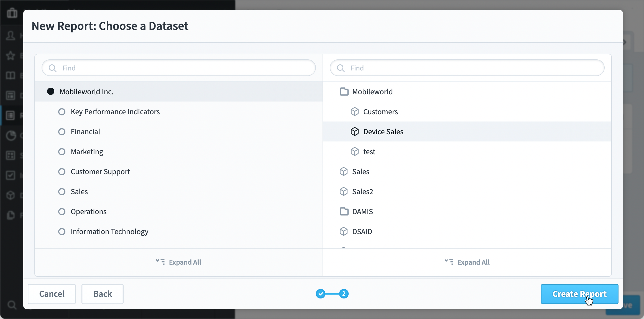This screenshot has height=319, width=644.
Task: Click the 'Mobileworld Inc.' category label
Action: [x=86, y=92]
